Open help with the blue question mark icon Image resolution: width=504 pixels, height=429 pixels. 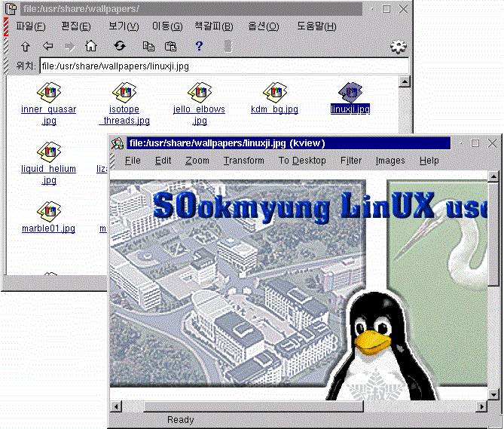click(199, 46)
